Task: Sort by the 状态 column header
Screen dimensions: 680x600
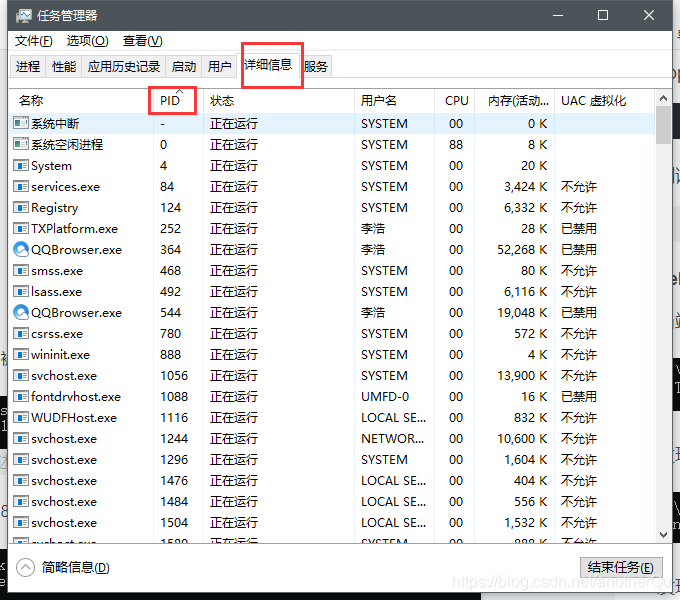Action: point(279,101)
